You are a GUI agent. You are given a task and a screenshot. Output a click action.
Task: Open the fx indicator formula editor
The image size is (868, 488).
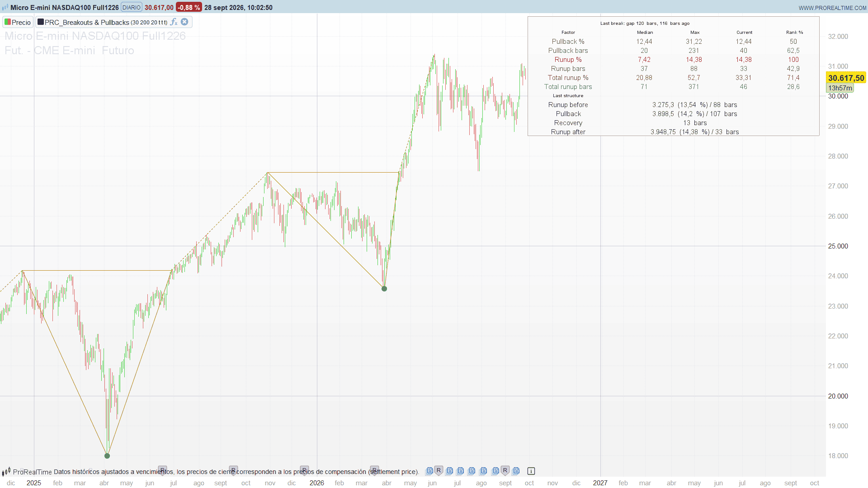coord(174,22)
